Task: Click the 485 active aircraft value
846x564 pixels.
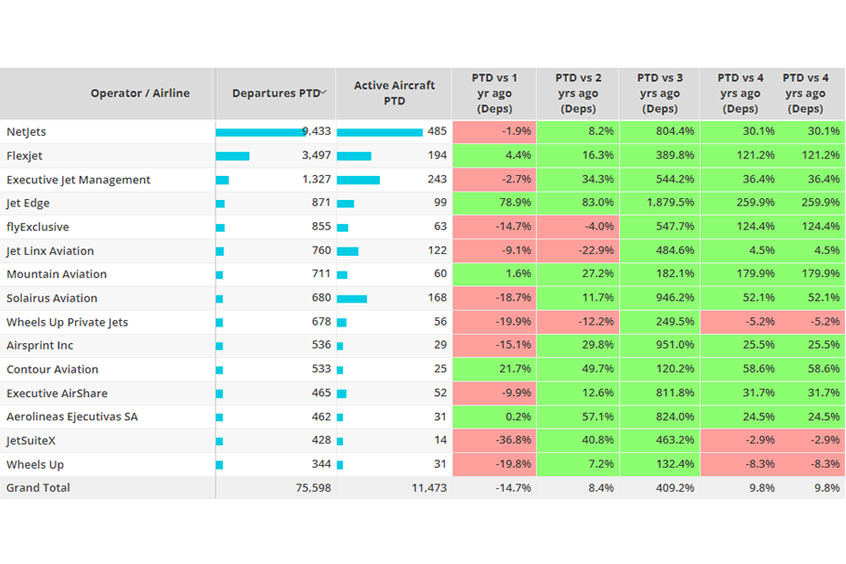Action: [x=437, y=131]
